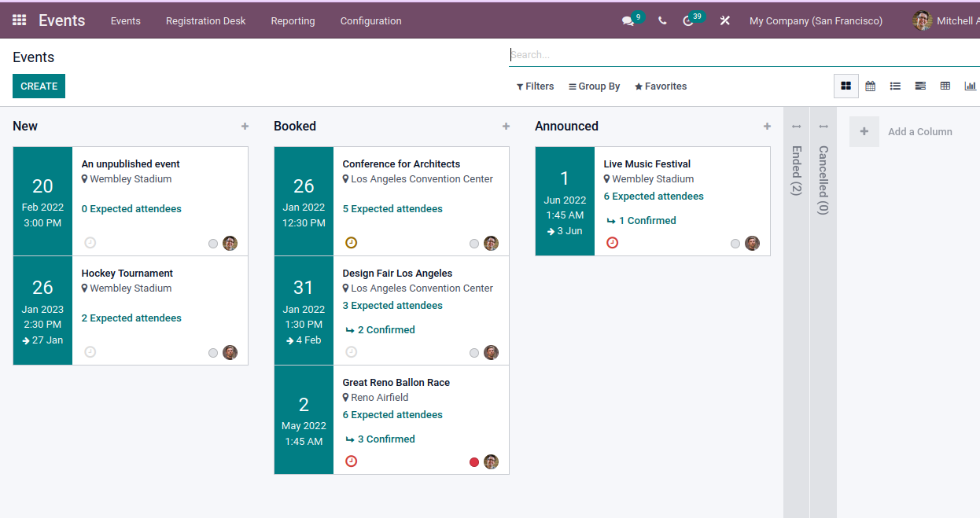980x518 pixels.
Task: Toggle red state dot on Great Reno Ballon Race
Action: pyautogui.click(x=474, y=462)
